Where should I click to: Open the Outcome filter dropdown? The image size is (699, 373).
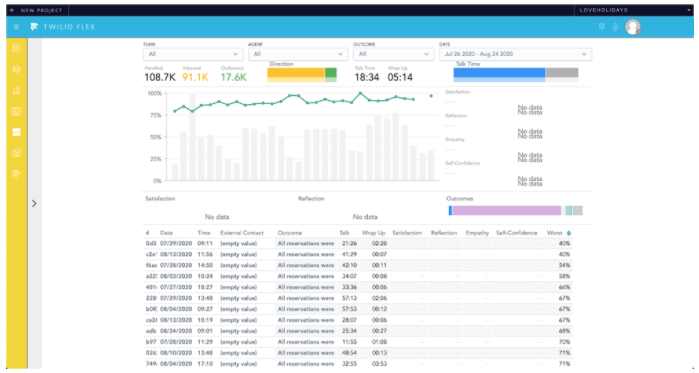point(394,54)
